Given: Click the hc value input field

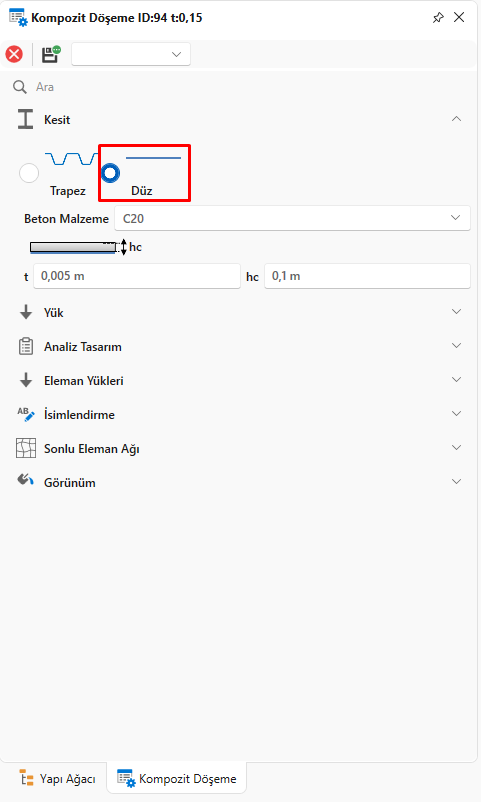Looking at the screenshot, I should pos(367,276).
